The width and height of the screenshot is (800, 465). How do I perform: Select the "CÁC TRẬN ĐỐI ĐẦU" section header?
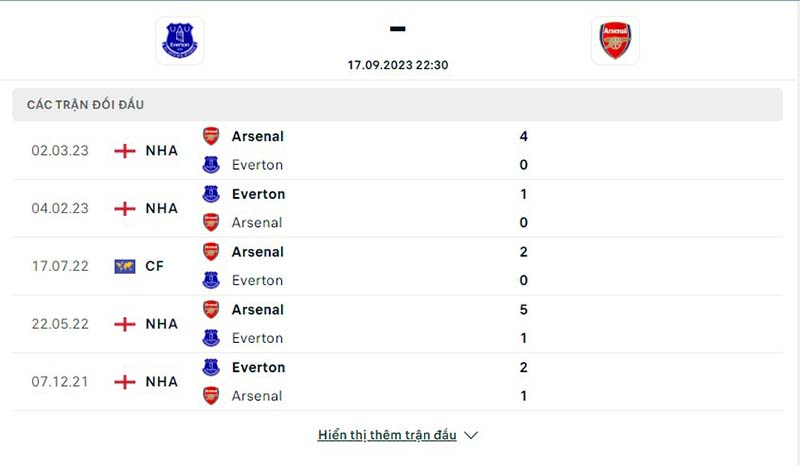pyautogui.click(x=93, y=105)
